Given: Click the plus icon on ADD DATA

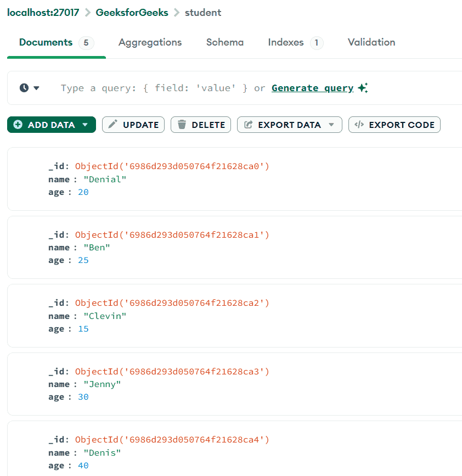Looking at the screenshot, I should [18, 125].
